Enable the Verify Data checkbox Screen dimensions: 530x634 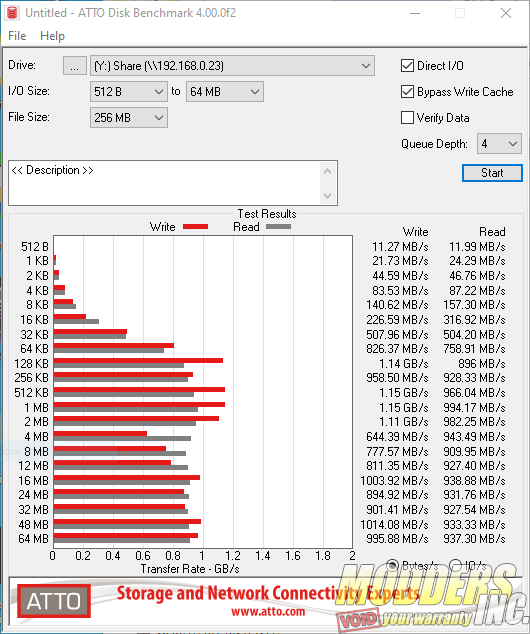(407, 118)
